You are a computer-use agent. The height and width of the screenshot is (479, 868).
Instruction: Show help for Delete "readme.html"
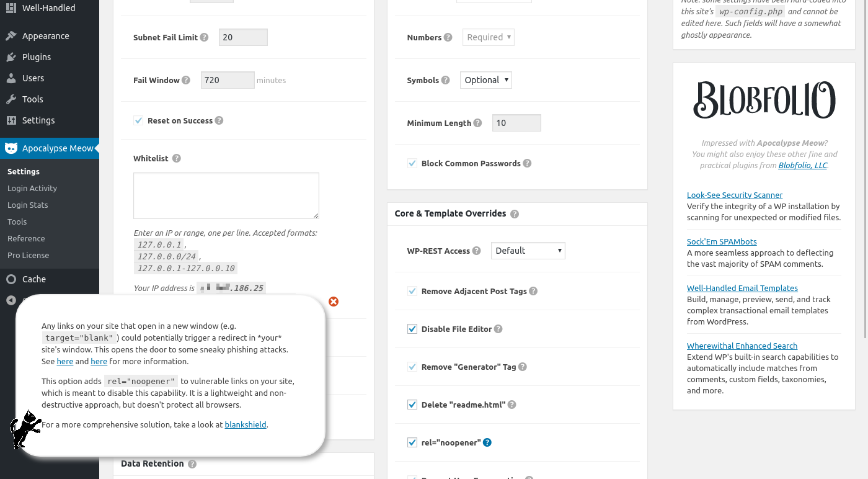tap(512, 405)
